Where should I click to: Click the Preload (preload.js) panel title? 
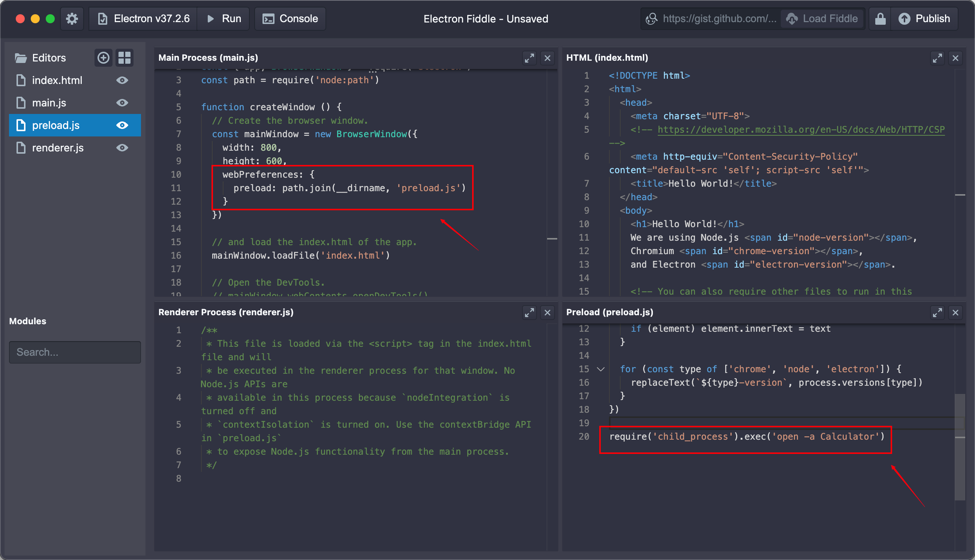(x=610, y=312)
